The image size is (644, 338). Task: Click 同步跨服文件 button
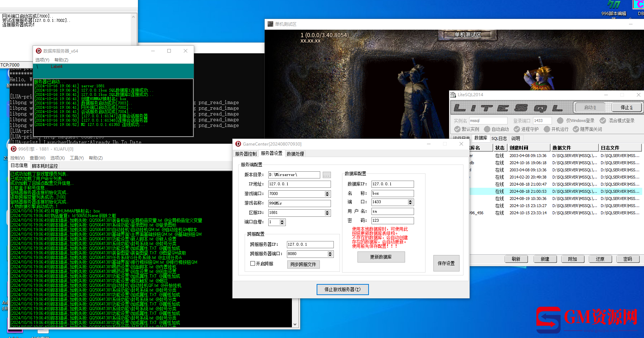[303, 264]
